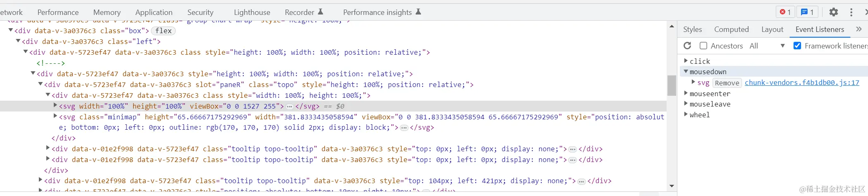Open the DevTools kebab menu

coord(851,12)
